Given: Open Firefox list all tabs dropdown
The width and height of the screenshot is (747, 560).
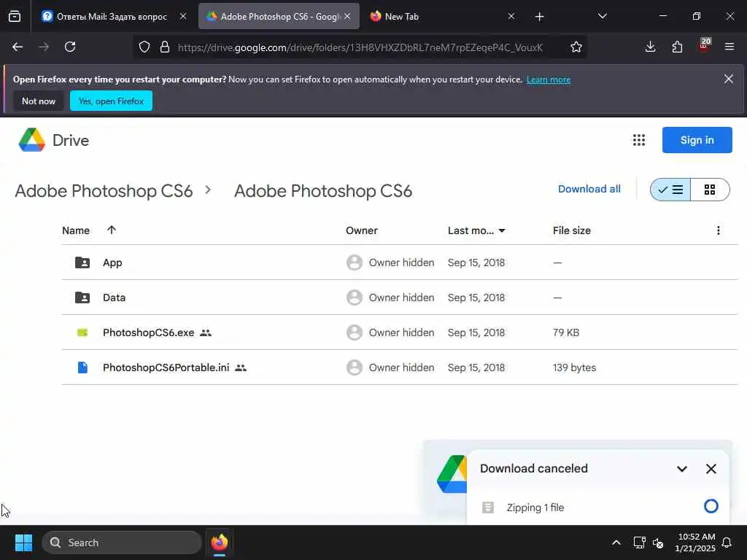Looking at the screenshot, I should click(x=602, y=16).
